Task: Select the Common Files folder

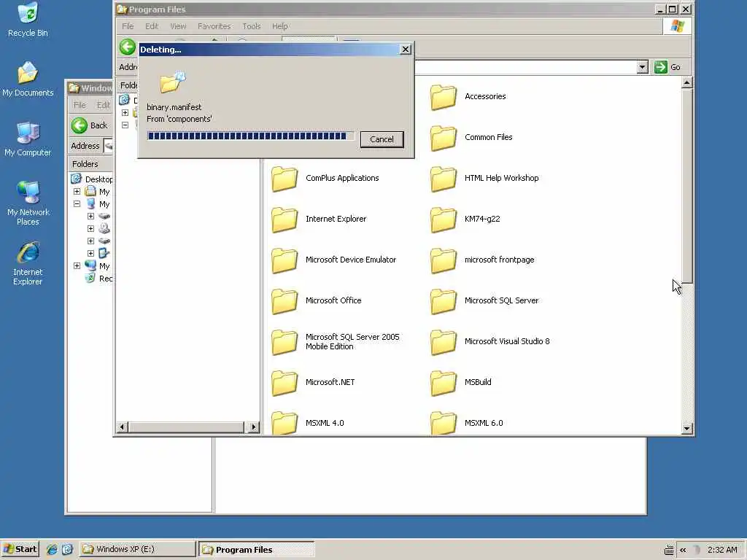Action: 472,138
